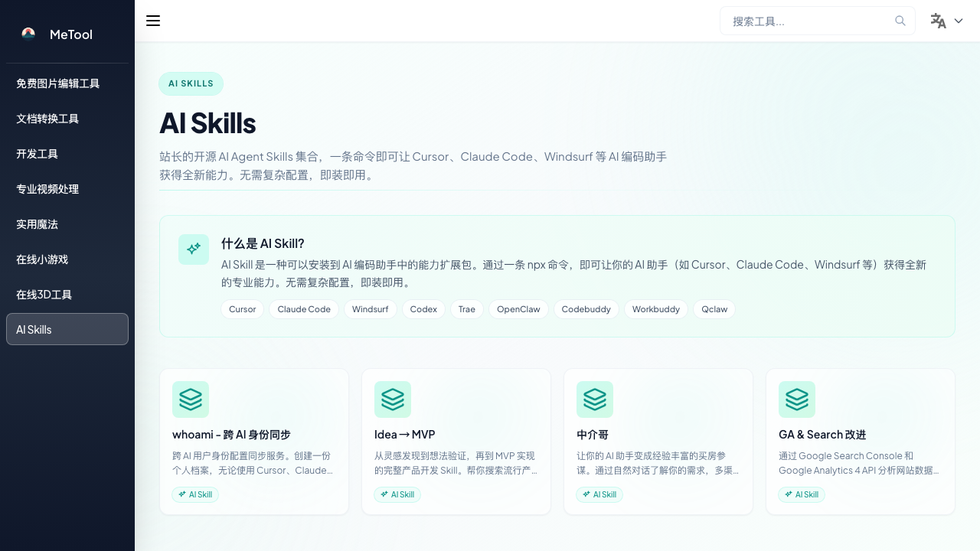This screenshot has height=551, width=980.
Task: Select 在线小游戏 from the sidebar
Action: (x=42, y=259)
